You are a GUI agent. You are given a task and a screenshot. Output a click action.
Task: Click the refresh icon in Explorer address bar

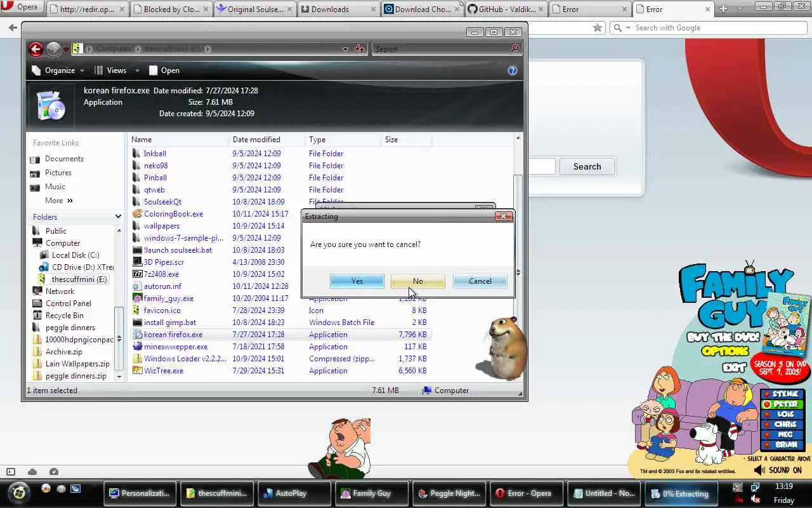pos(360,49)
